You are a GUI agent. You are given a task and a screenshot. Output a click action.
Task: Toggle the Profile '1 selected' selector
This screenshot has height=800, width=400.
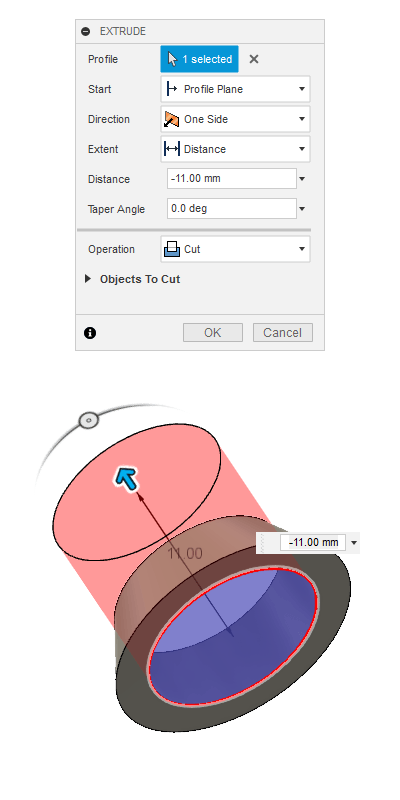point(199,59)
